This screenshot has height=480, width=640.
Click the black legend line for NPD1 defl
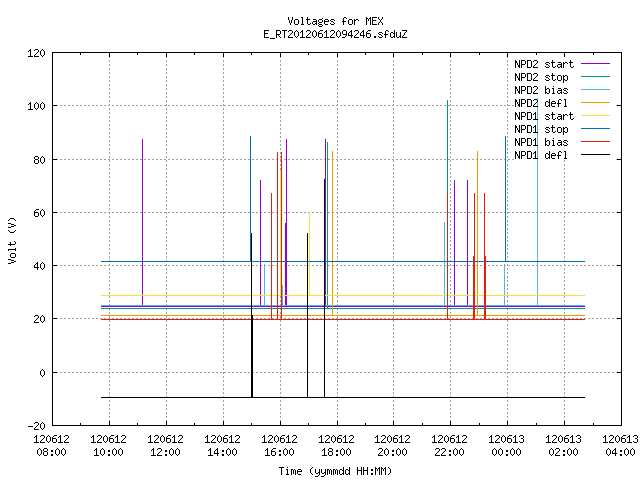596,155
